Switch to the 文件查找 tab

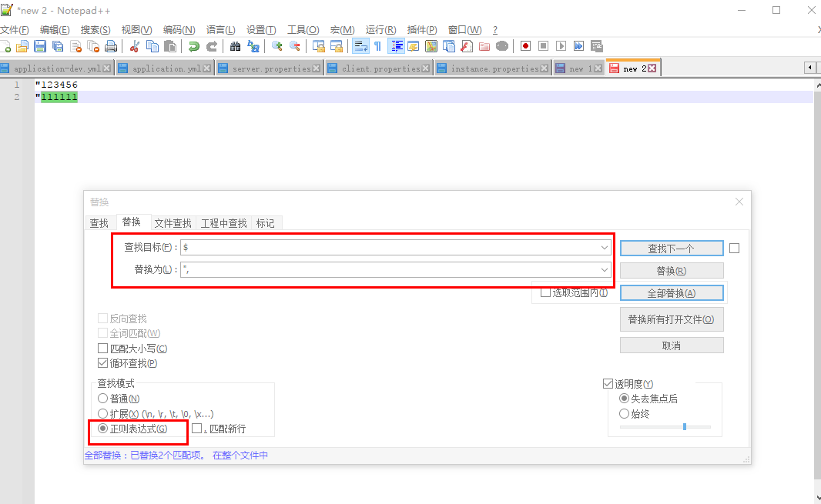point(173,223)
